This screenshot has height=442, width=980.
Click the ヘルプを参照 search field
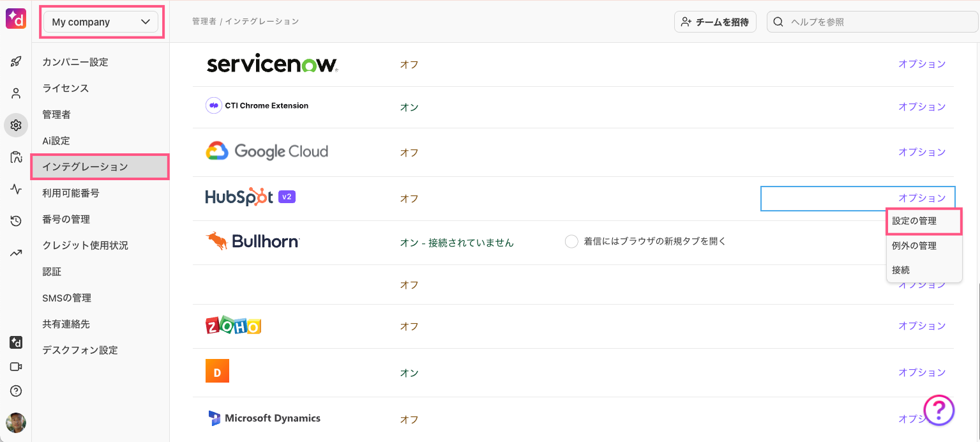click(x=872, y=22)
